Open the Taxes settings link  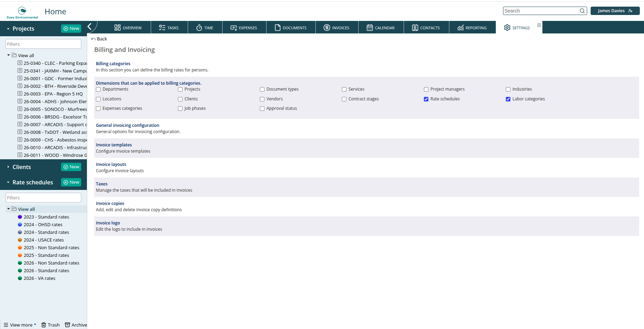click(102, 184)
